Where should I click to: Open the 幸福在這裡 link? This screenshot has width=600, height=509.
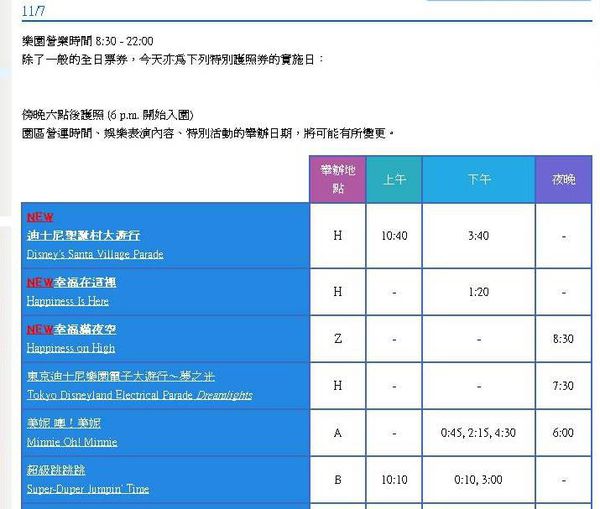85,282
